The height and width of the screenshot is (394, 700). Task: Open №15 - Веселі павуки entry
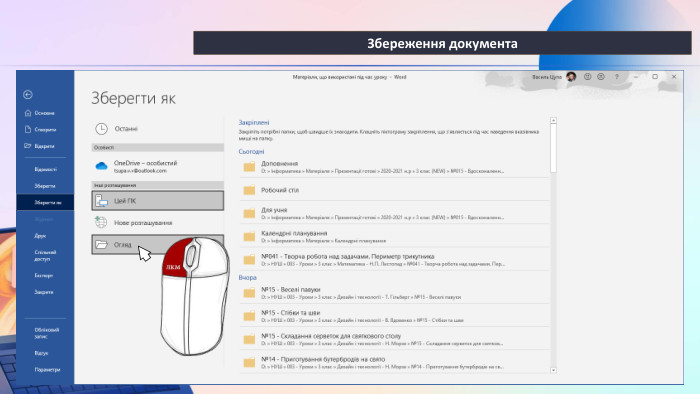(395, 293)
